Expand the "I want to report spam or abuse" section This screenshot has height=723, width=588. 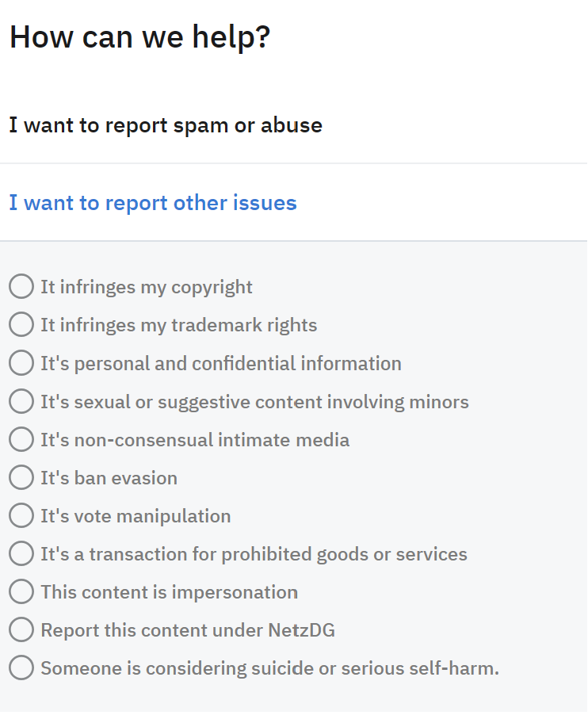[166, 125]
